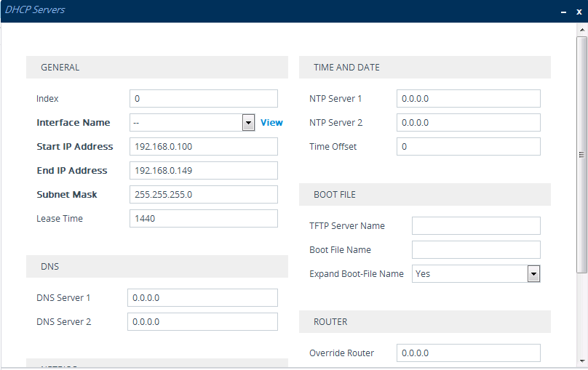This screenshot has height=370, width=588.
Task: Click the View link beside Interface Name
Action: point(271,123)
